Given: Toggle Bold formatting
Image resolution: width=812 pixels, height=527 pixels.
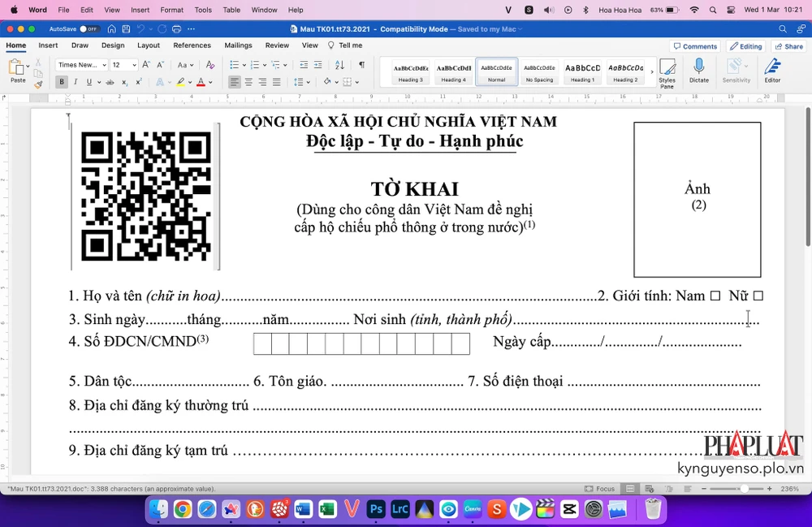Looking at the screenshot, I should pos(61,82).
